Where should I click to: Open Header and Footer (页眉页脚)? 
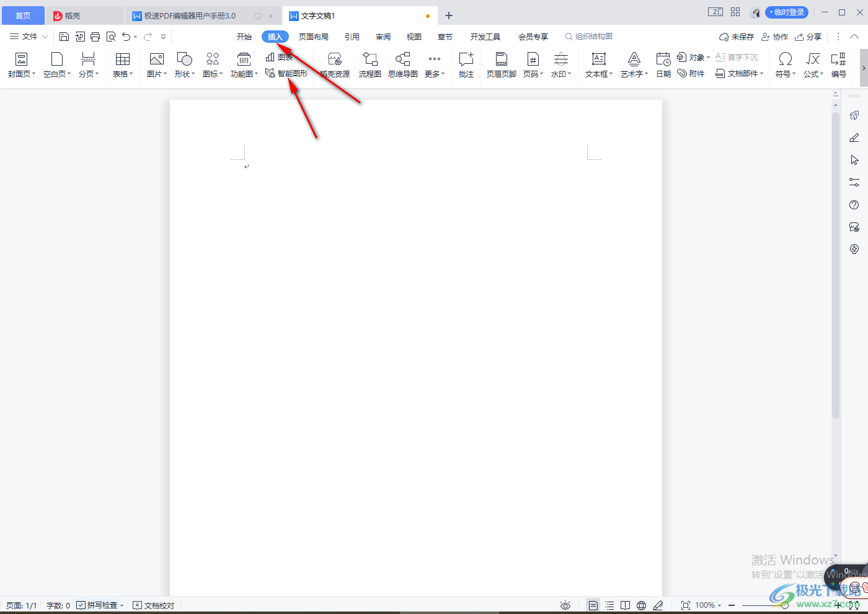502,65
